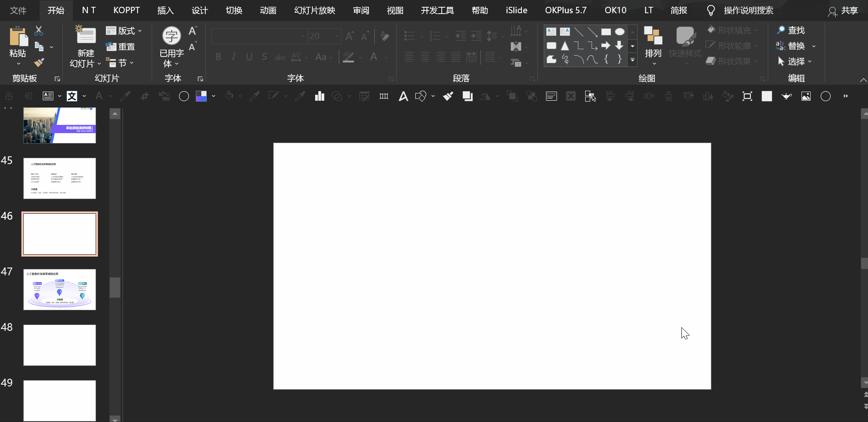This screenshot has width=868, height=422.
Task: Click the picture icon in quick toolbar
Action: point(806,96)
